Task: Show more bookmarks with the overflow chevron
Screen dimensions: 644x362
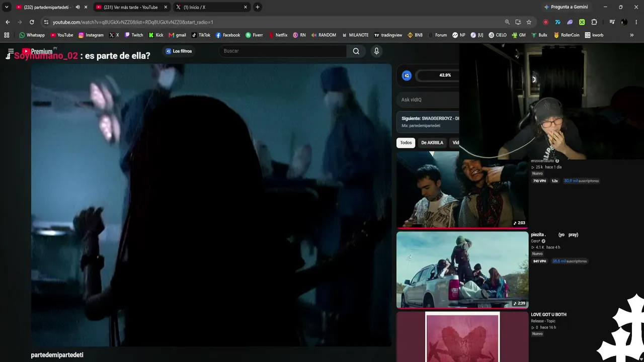Action: click(x=632, y=35)
